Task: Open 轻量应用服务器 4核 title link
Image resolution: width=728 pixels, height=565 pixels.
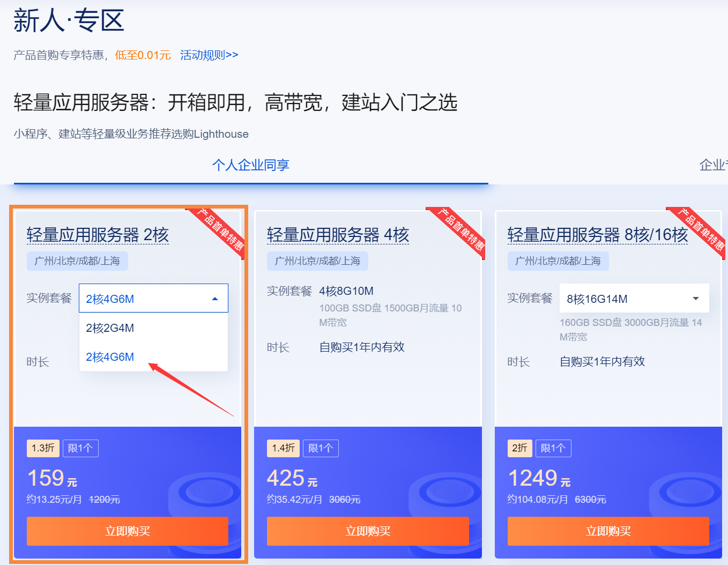Action: pos(338,235)
